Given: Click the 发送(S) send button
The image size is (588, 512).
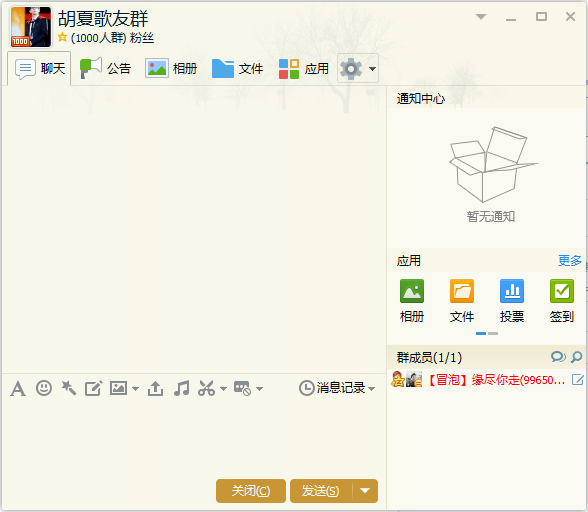Looking at the screenshot, I should [x=321, y=491].
